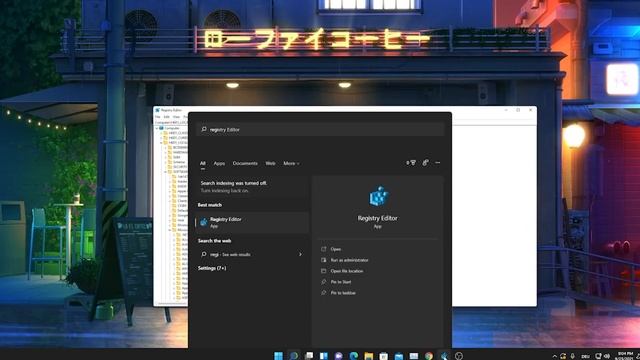Click the rewards points icon in search panel
Image resolution: width=640 pixels, height=360 pixels.
coord(411,163)
